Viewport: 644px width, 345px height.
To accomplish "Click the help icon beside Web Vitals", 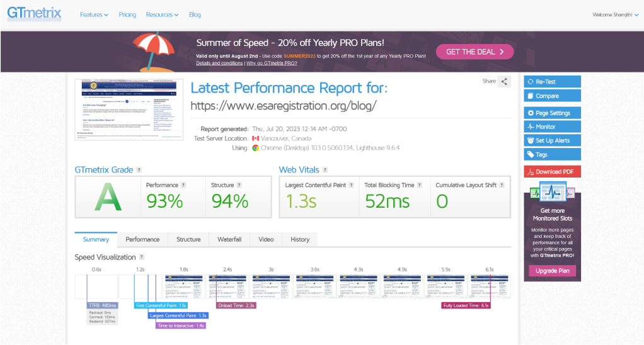I will coord(325,170).
